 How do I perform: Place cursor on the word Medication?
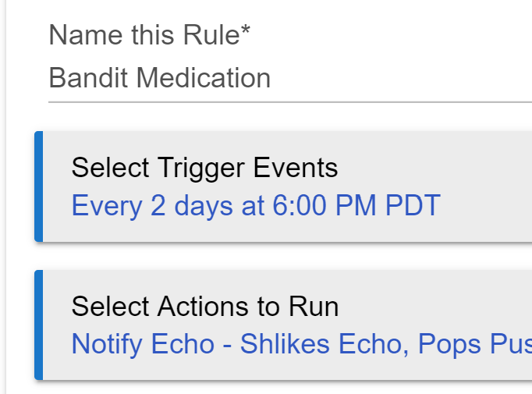point(204,78)
